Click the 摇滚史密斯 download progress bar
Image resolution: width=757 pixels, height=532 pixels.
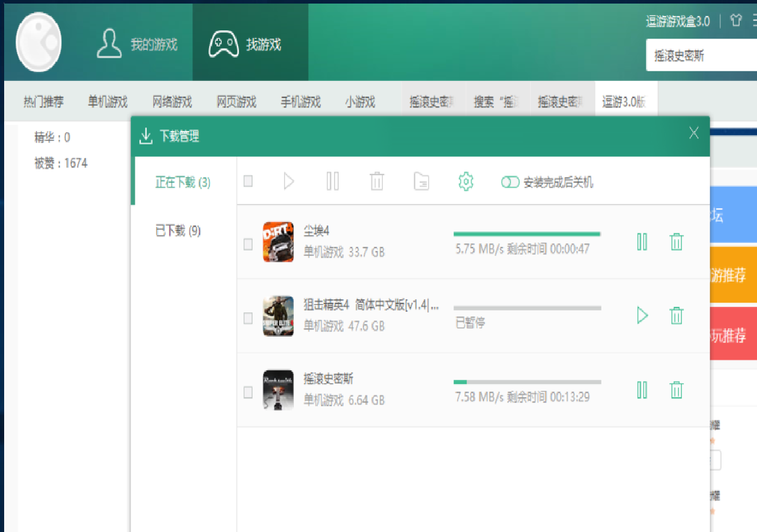click(527, 382)
